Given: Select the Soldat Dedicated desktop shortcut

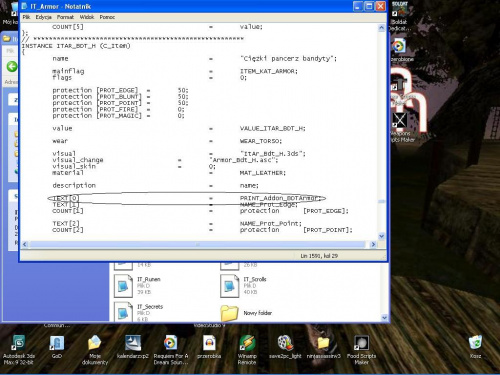Looking at the screenshot, I should point(400,17).
